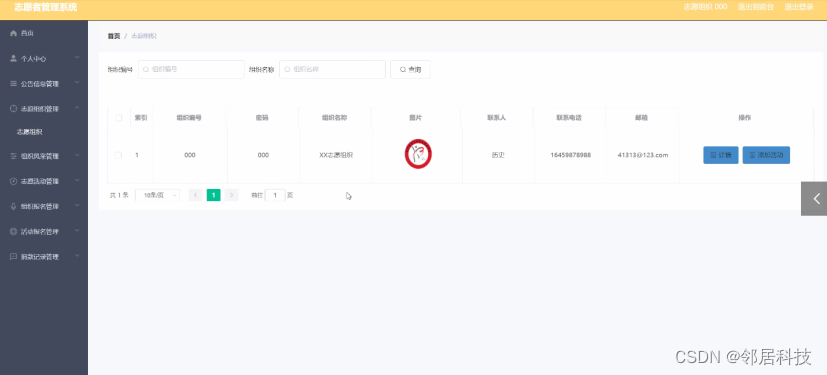Click the list icon beside 公告信息管理
The width and height of the screenshot is (827, 375).
[x=14, y=83]
